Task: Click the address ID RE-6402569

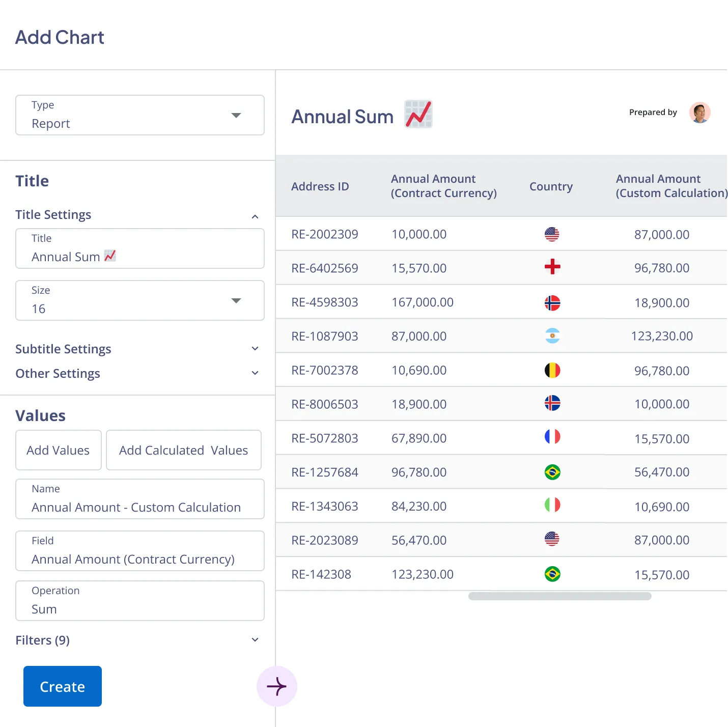Action: tap(325, 268)
